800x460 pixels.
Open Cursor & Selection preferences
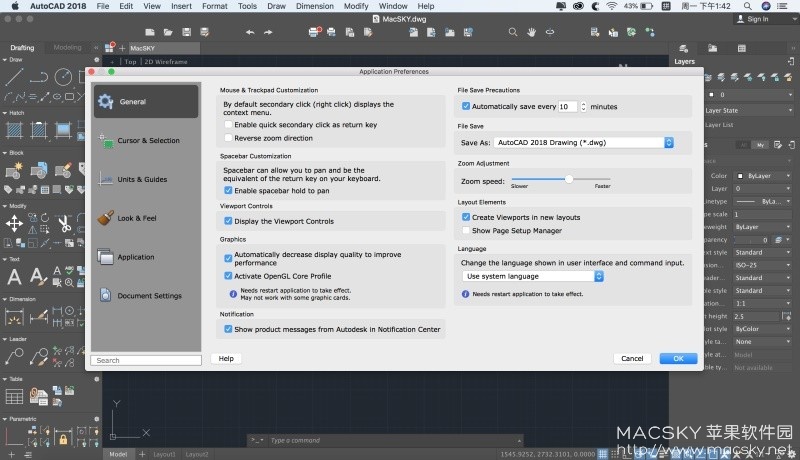tap(146, 140)
